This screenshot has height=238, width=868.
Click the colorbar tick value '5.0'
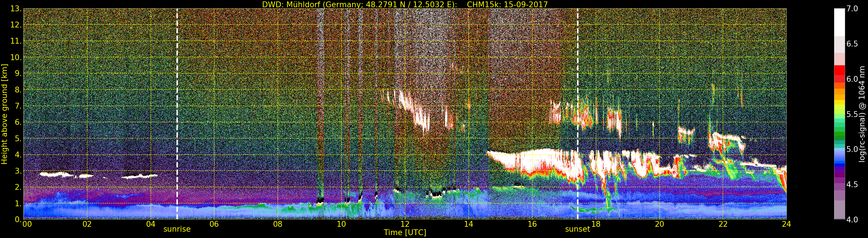point(852,149)
